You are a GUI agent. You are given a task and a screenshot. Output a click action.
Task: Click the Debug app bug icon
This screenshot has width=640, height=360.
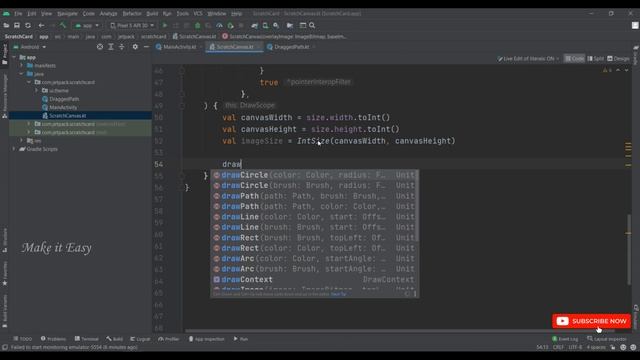198,25
